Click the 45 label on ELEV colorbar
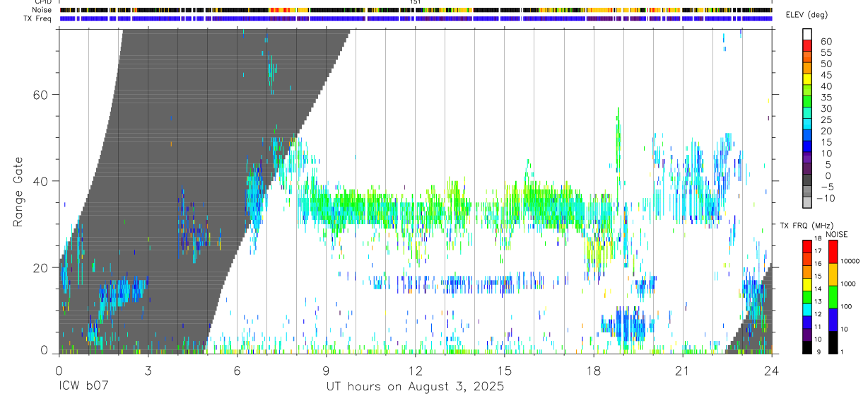Image resolution: width=868 pixels, height=401 pixels. pyautogui.click(x=826, y=75)
